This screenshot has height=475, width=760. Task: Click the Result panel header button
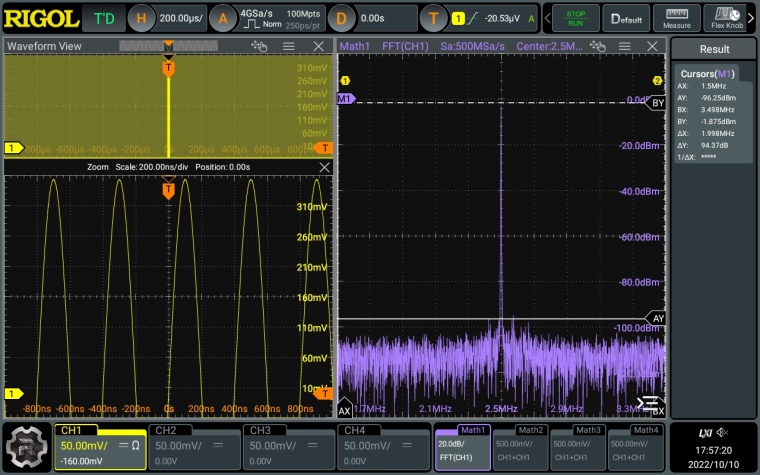click(x=714, y=49)
